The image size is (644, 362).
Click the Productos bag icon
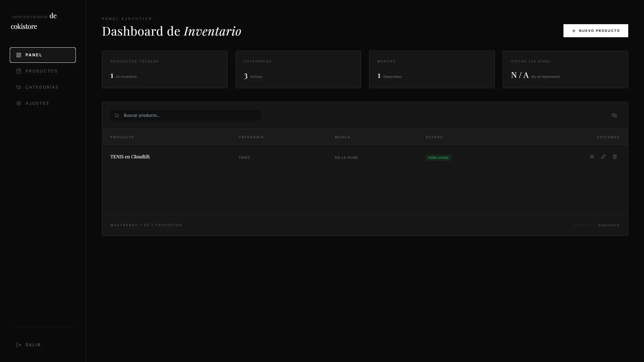point(19,71)
